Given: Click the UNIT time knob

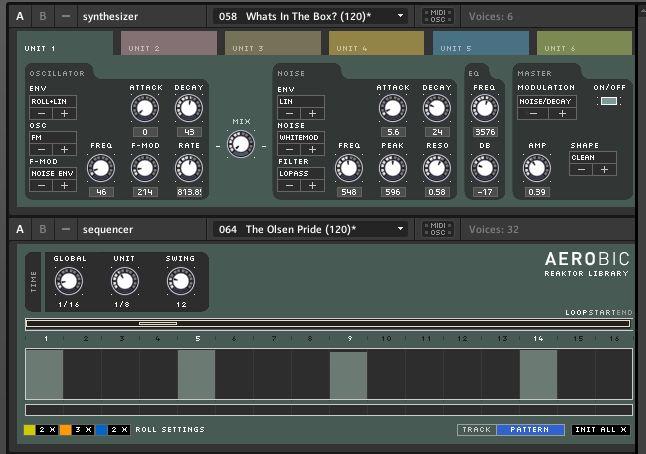Looking at the screenshot, I should pyautogui.click(x=124, y=281).
